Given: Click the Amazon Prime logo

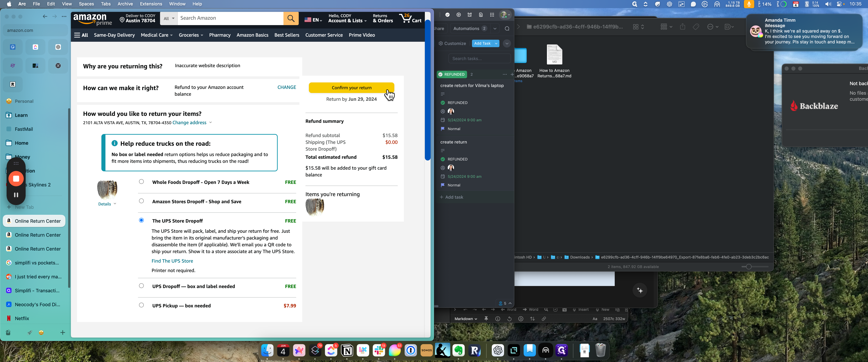Looking at the screenshot, I should point(93,19).
